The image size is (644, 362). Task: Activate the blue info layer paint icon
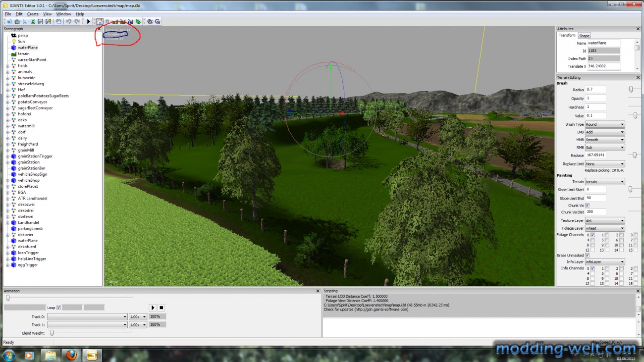point(130,21)
